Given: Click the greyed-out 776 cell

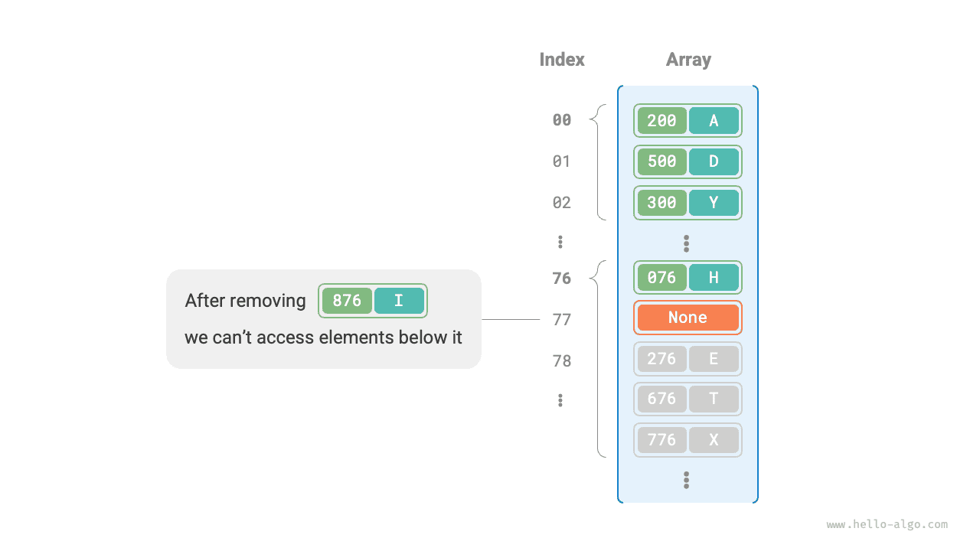Looking at the screenshot, I should click(x=662, y=440).
